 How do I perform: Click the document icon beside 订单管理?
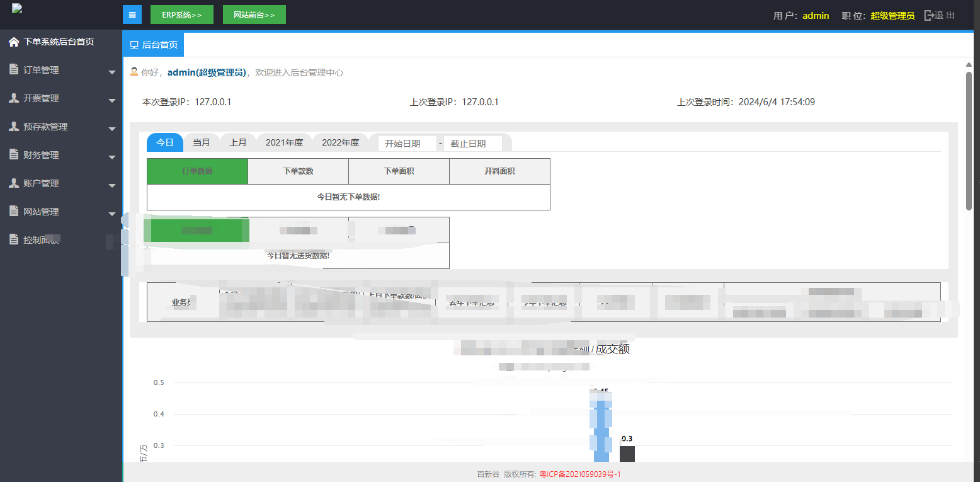coord(14,70)
